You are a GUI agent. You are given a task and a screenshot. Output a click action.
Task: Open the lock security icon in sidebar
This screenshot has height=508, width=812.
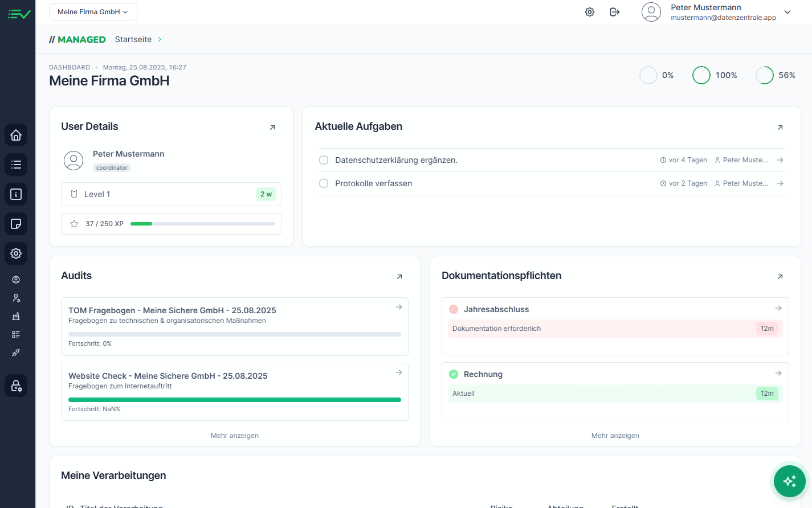[x=16, y=386]
